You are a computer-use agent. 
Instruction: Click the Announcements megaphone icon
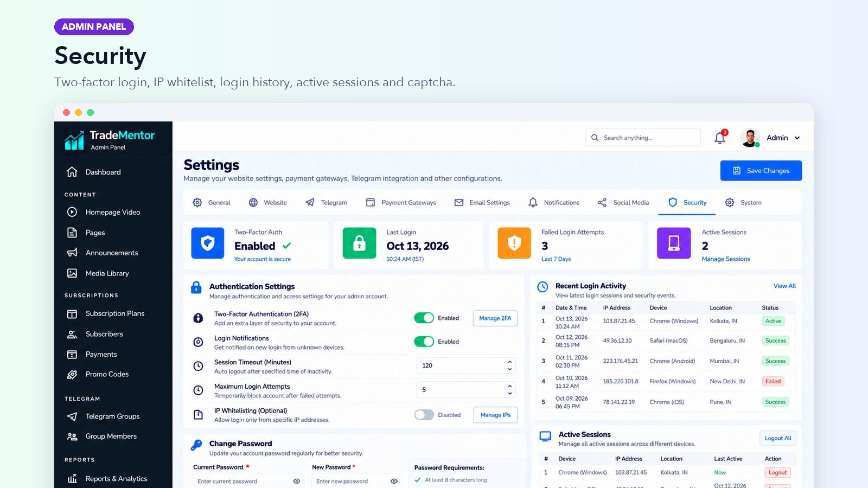(72, 253)
